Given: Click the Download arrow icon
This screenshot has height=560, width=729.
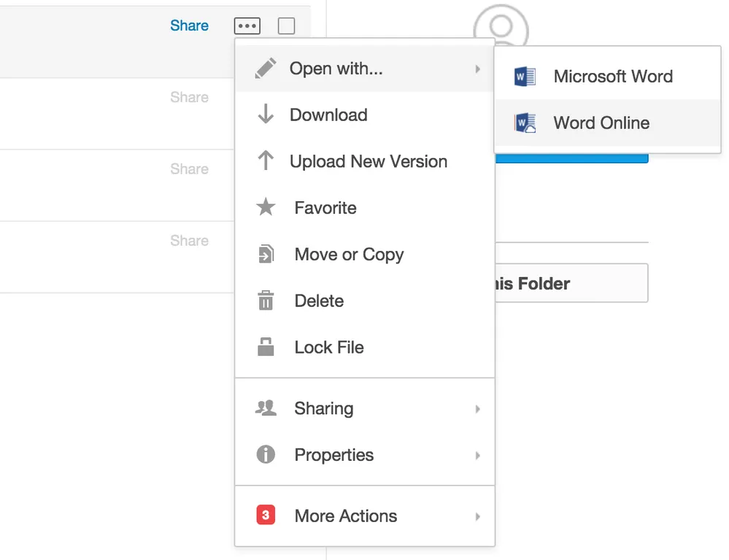Looking at the screenshot, I should [x=266, y=114].
